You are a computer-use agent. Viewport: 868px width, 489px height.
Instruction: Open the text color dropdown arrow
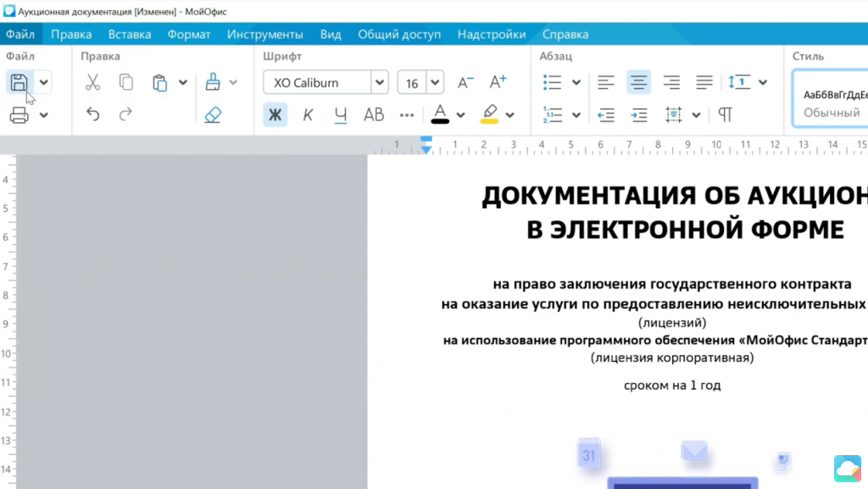click(x=460, y=115)
